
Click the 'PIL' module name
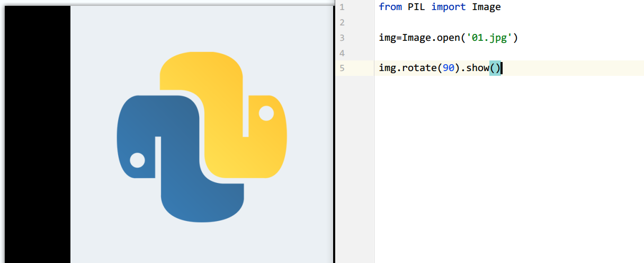coord(417,7)
